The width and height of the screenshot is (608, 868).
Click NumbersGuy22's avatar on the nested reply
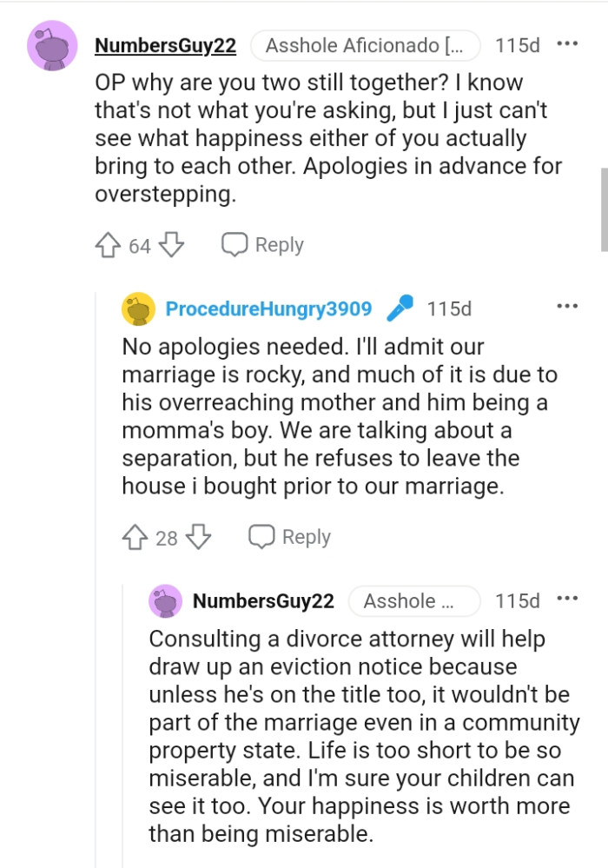(x=166, y=601)
